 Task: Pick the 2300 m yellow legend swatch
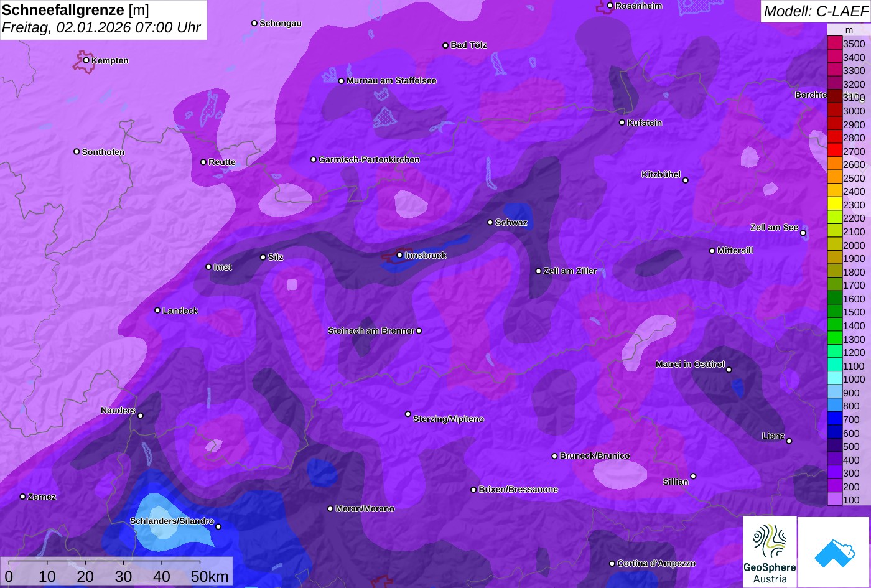tap(834, 205)
